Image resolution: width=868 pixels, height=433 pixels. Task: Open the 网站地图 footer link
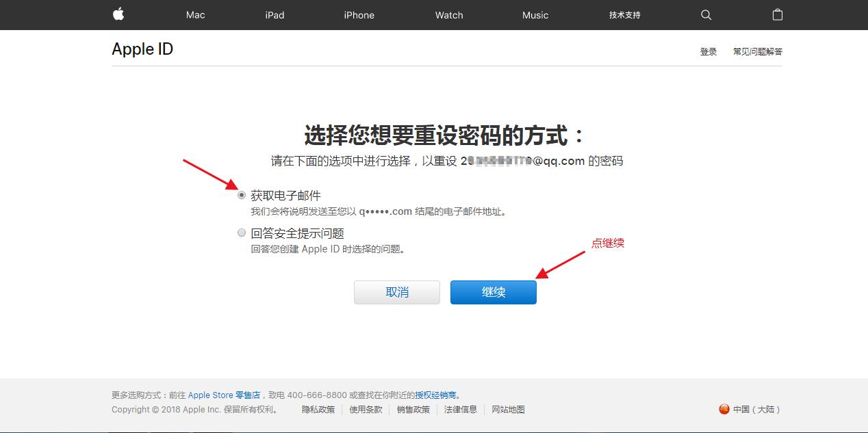pos(508,409)
